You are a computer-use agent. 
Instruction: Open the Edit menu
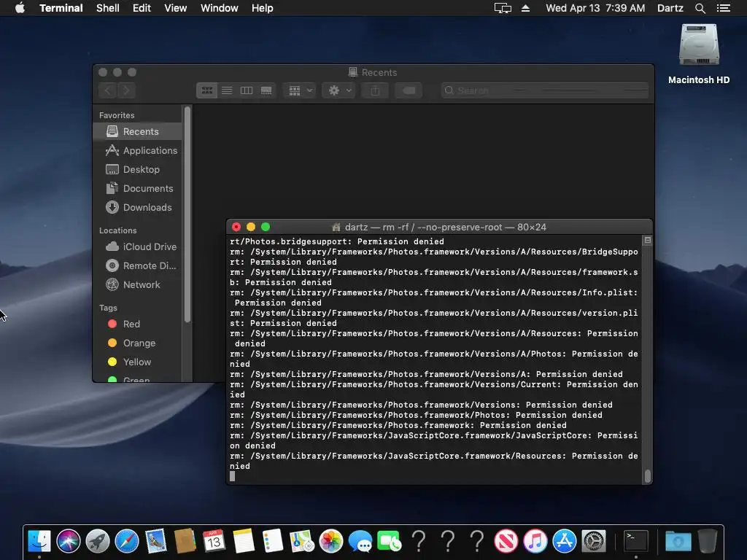142,8
